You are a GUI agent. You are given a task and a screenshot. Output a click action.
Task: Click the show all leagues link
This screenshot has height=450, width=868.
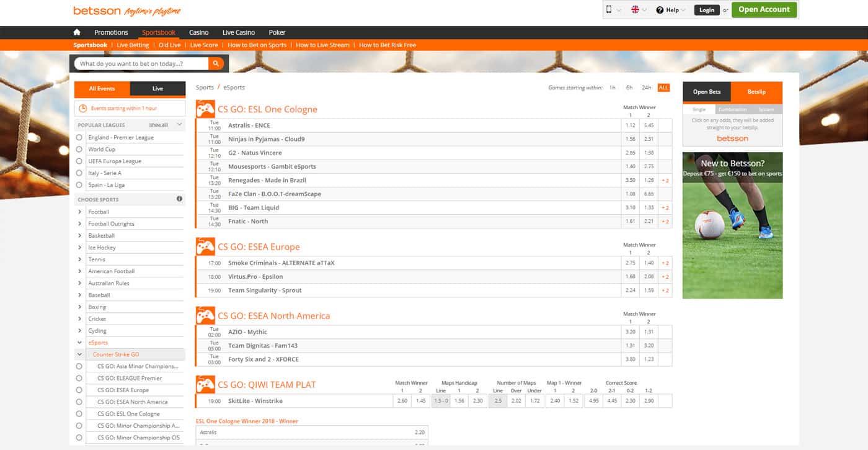(159, 125)
